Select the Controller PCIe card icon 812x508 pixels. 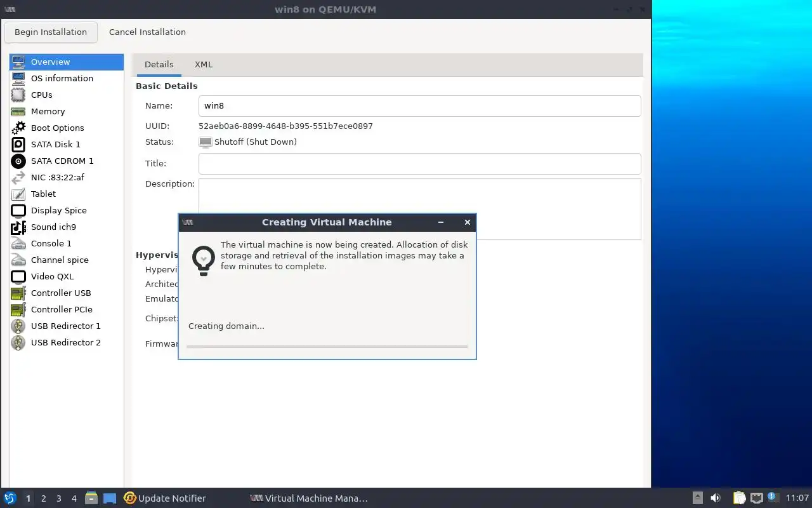click(x=18, y=309)
